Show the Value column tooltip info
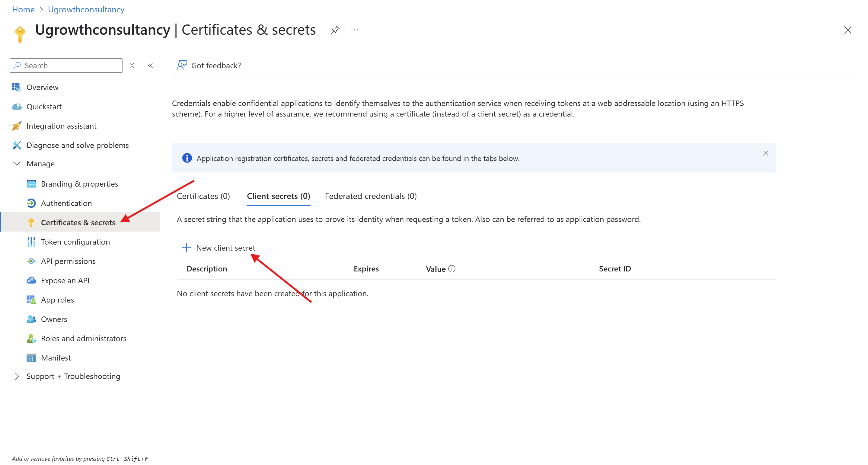868x465 pixels. (452, 269)
